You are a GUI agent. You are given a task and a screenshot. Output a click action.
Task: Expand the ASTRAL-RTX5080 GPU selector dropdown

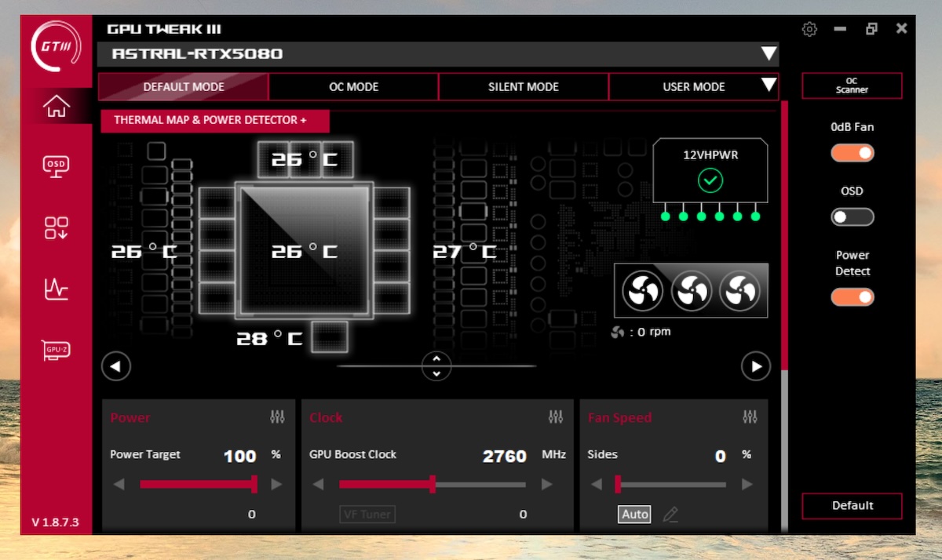coord(769,54)
